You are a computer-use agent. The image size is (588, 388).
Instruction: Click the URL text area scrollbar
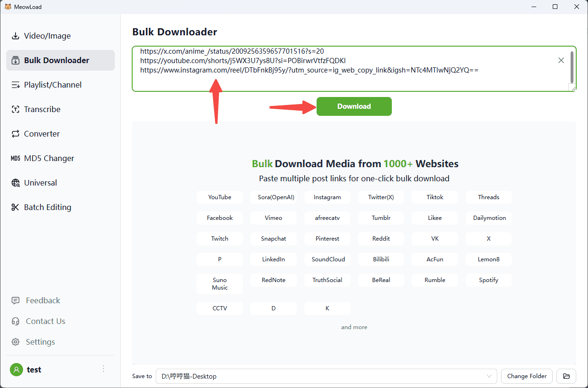tap(572, 66)
